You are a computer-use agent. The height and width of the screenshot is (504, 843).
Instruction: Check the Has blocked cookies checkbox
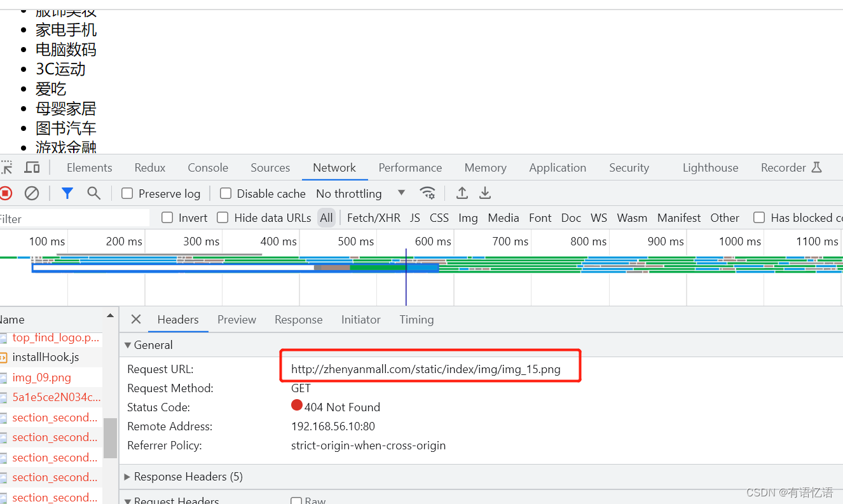pos(759,217)
